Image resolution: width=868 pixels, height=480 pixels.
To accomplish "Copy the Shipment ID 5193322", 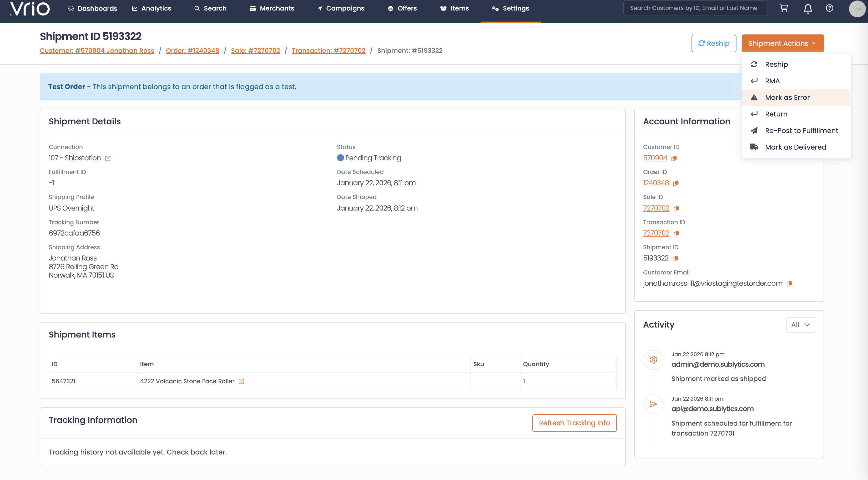I will tap(675, 258).
